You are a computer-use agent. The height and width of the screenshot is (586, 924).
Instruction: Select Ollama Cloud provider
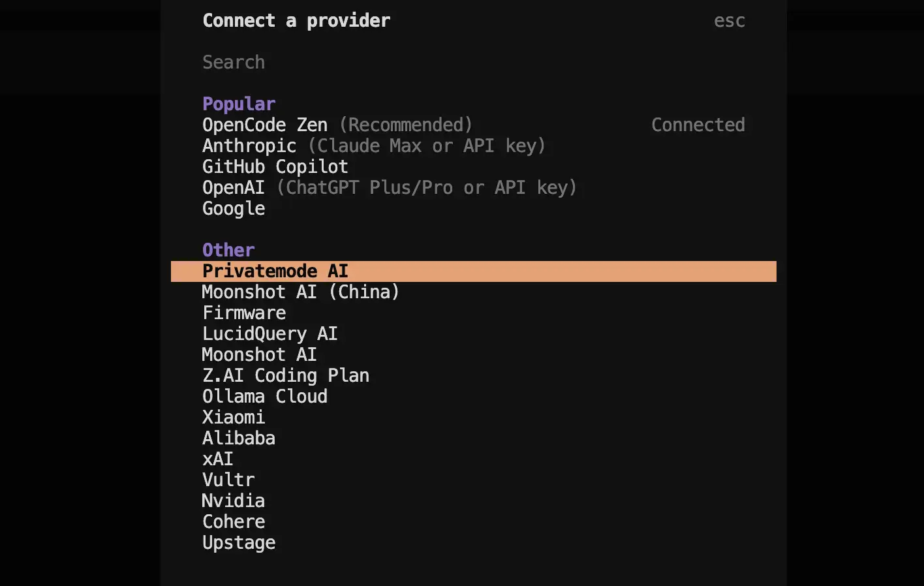[x=264, y=396]
